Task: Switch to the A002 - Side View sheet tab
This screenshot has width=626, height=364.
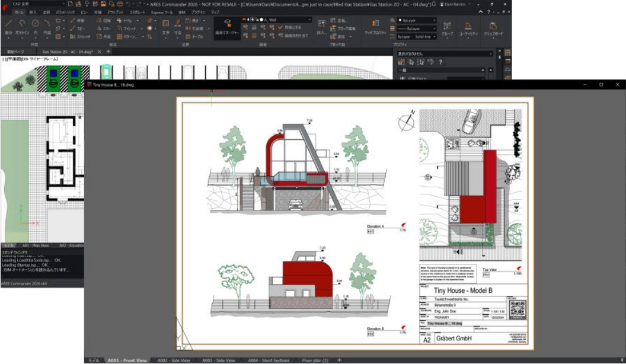Action: coord(173,360)
